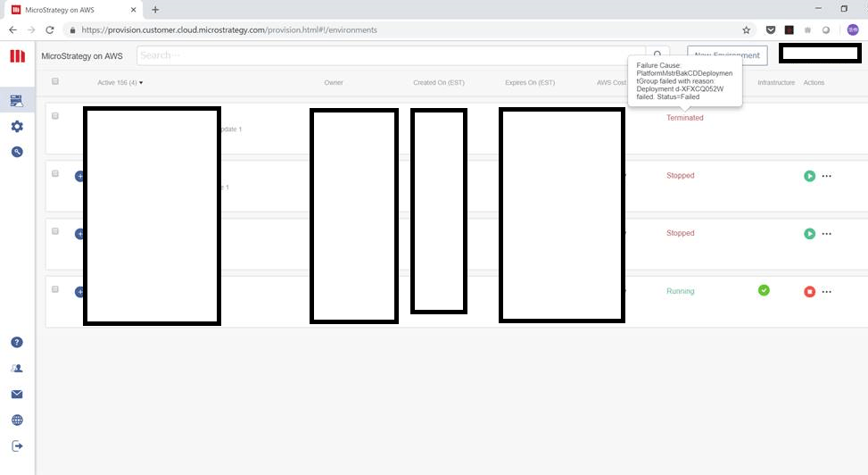Sort by the Owner column header
The width and height of the screenshot is (868, 475).
tap(334, 82)
